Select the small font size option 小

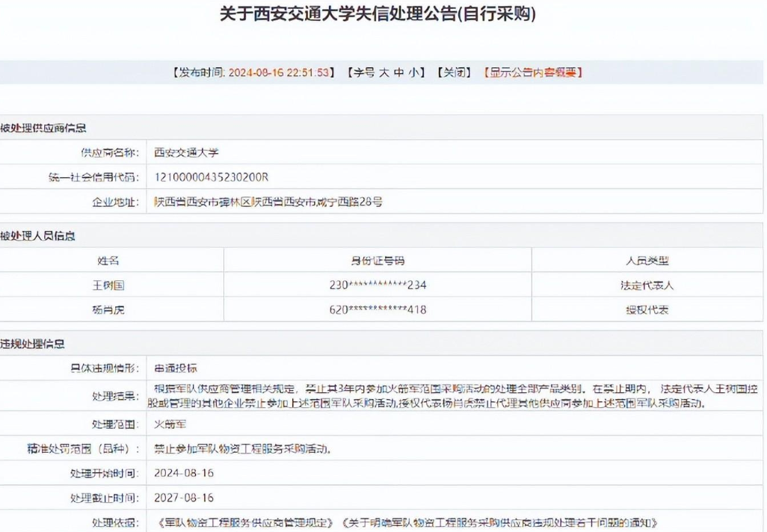pyautogui.click(x=414, y=72)
